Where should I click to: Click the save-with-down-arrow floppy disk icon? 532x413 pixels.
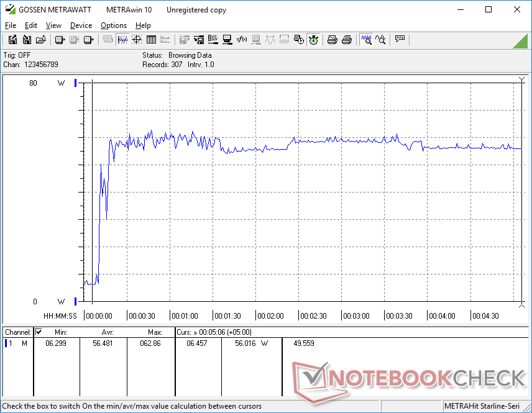pyautogui.click(x=27, y=40)
